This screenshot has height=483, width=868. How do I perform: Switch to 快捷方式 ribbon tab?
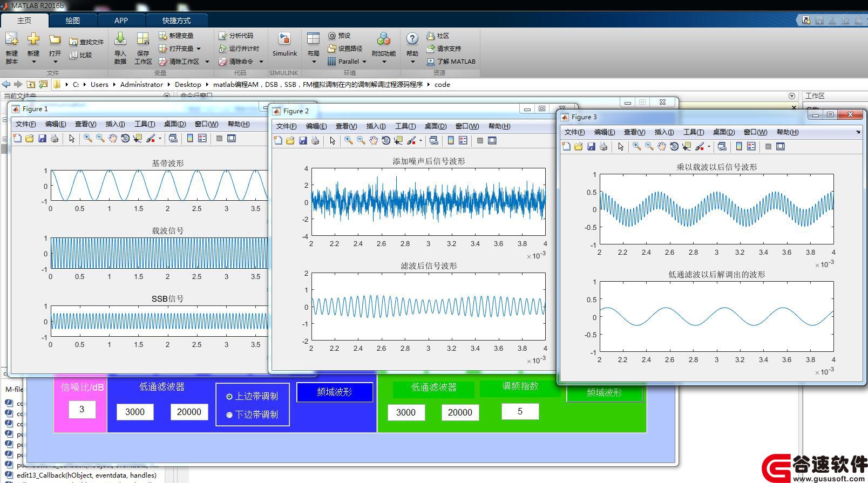coord(177,21)
